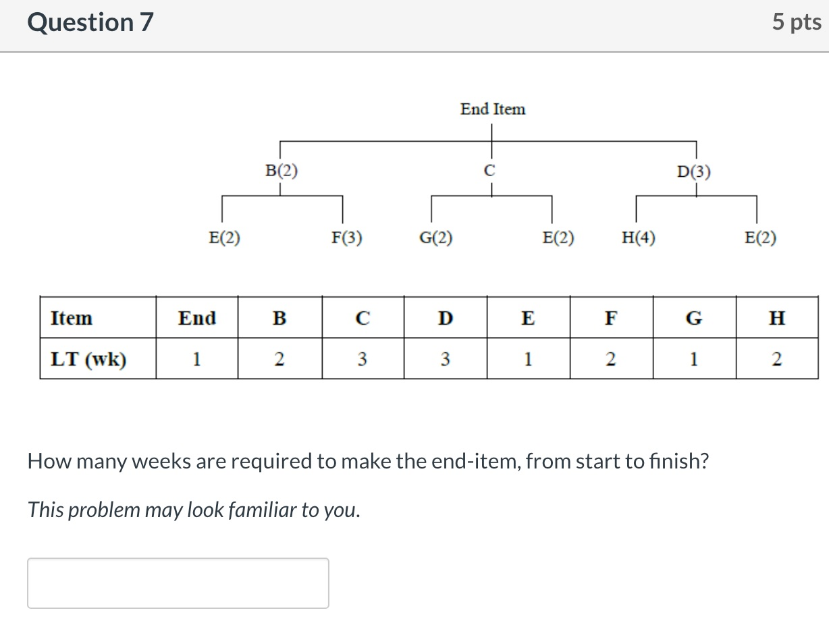Screen dimensions: 829x644
Task: Click the H(4) node in the diagram
Action: click(x=637, y=238)
